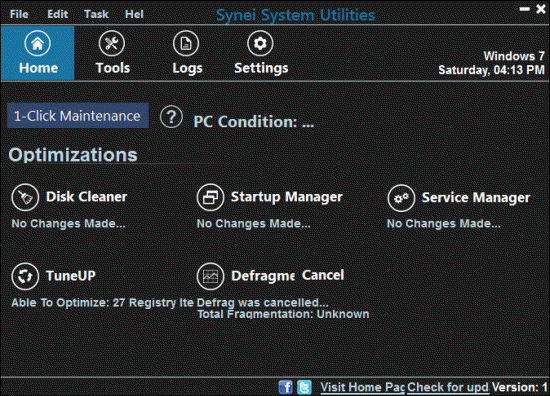Switch to the Logs tab
Image resolution: width=550 pixels, height=396 pixels.
[187, 53]
